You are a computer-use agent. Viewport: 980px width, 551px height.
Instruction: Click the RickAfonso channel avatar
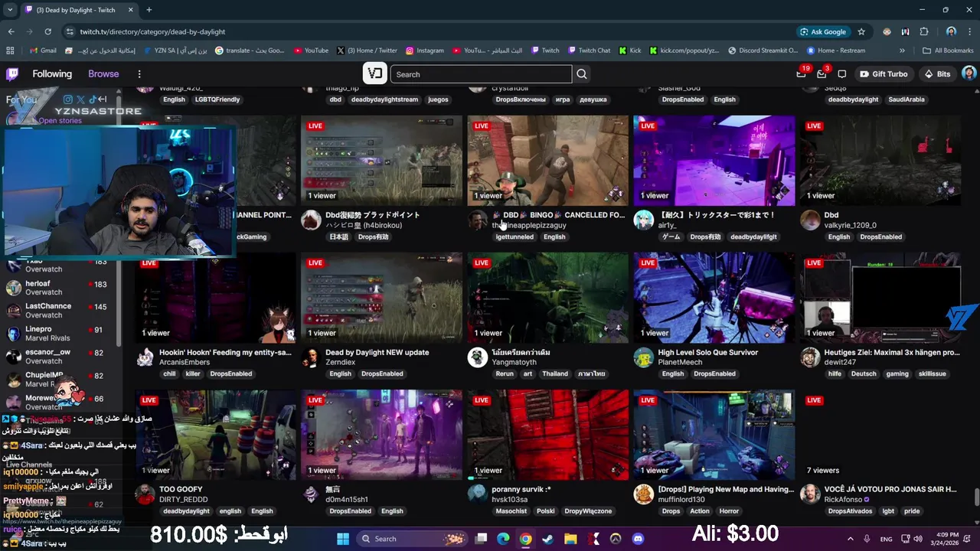(810, 494)
